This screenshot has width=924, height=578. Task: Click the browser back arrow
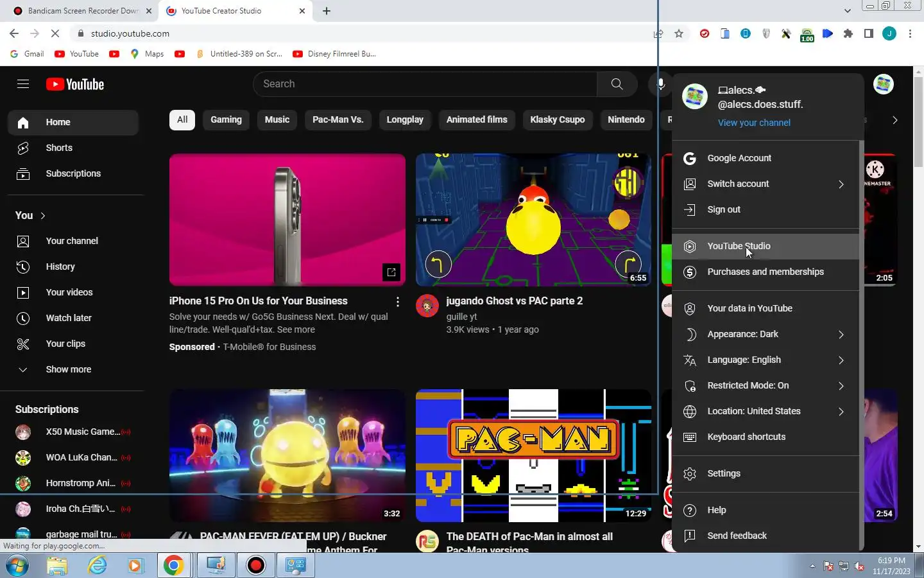14,33
